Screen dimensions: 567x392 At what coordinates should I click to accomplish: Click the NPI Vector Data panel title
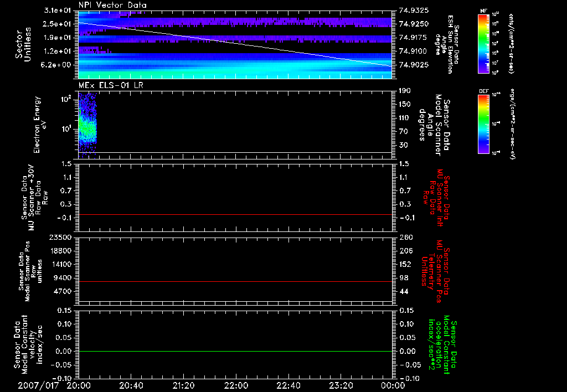112,5
